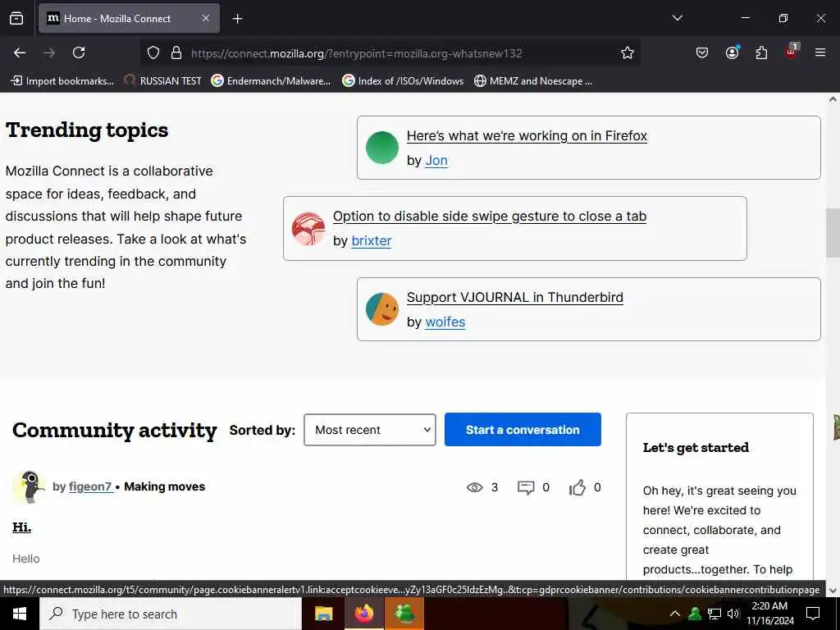Click green user tray icon

click(x=695, y=614)
